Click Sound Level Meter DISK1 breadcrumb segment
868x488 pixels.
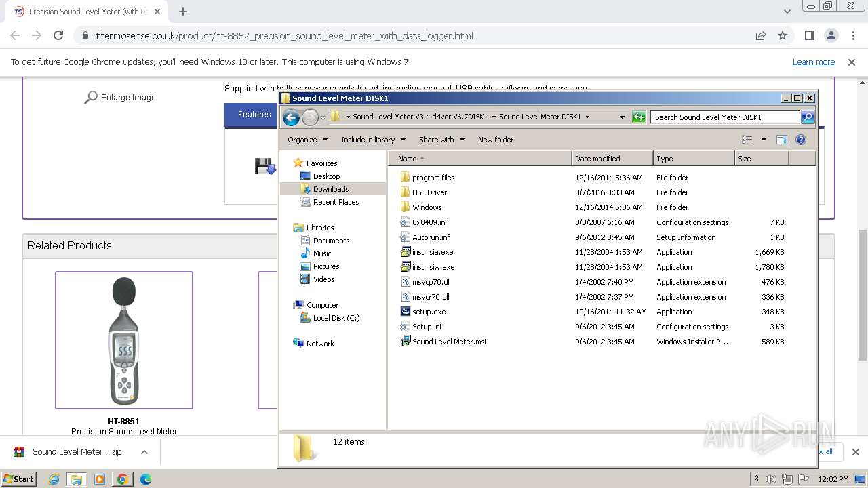pyautogui.click(x=540, y=117)
